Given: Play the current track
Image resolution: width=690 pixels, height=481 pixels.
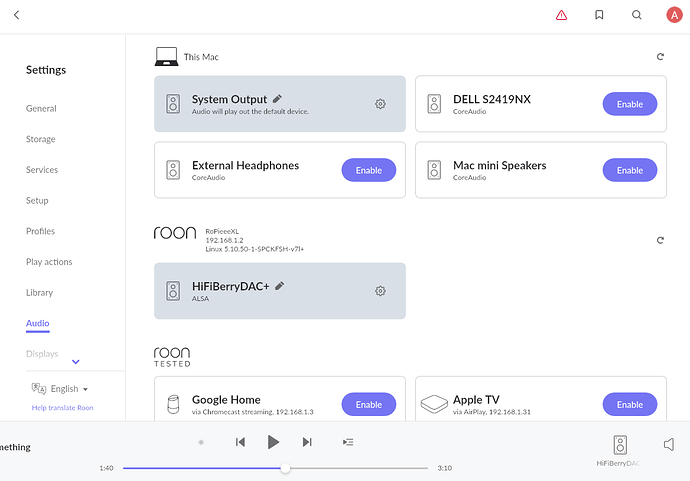Looking at the screenshot, I should tap(273, 442).
